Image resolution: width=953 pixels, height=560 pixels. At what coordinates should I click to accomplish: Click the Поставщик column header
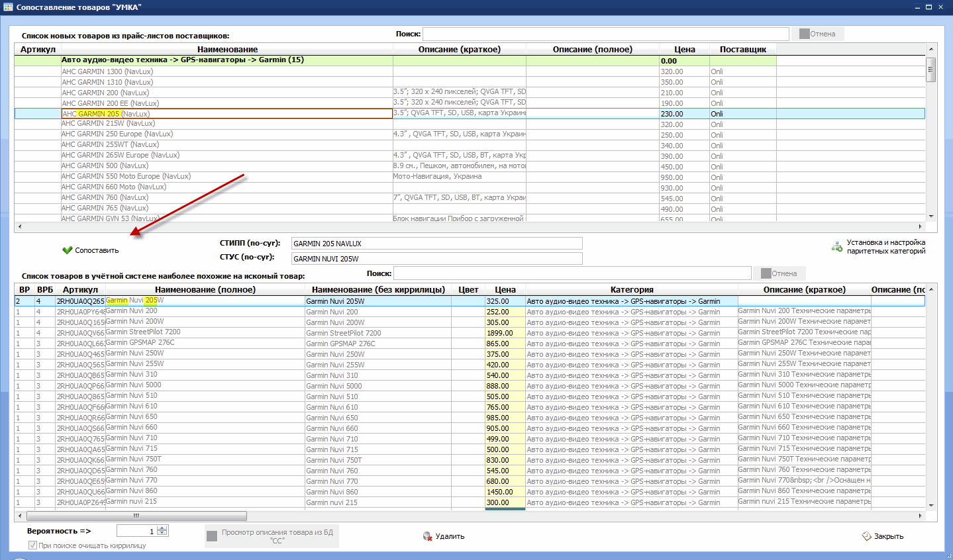[x=743, y=50]
